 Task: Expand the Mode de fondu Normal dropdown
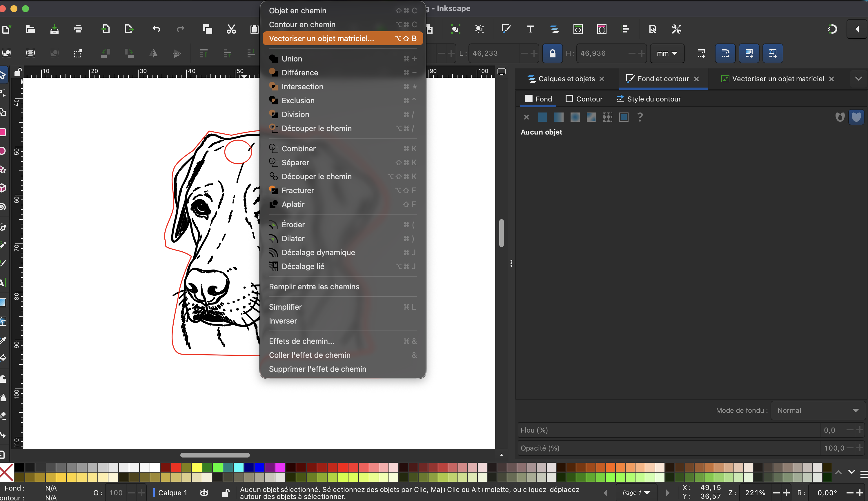[818, 411]
